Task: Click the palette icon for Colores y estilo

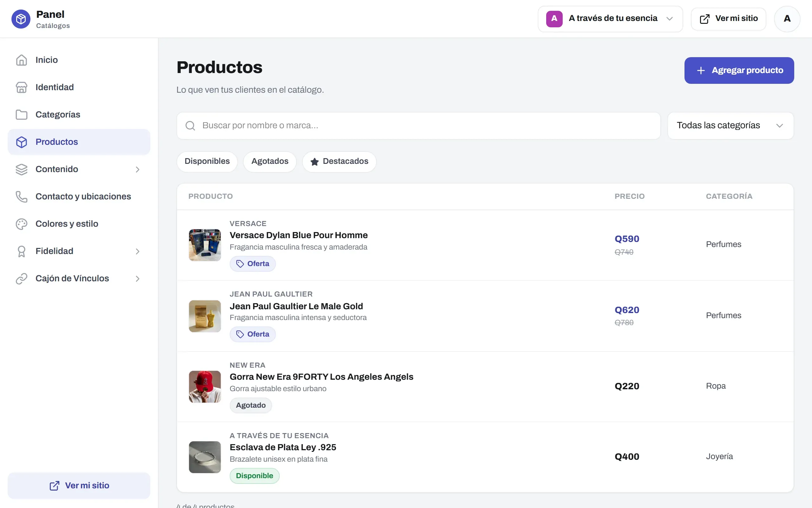Action: tap(22, 224)
